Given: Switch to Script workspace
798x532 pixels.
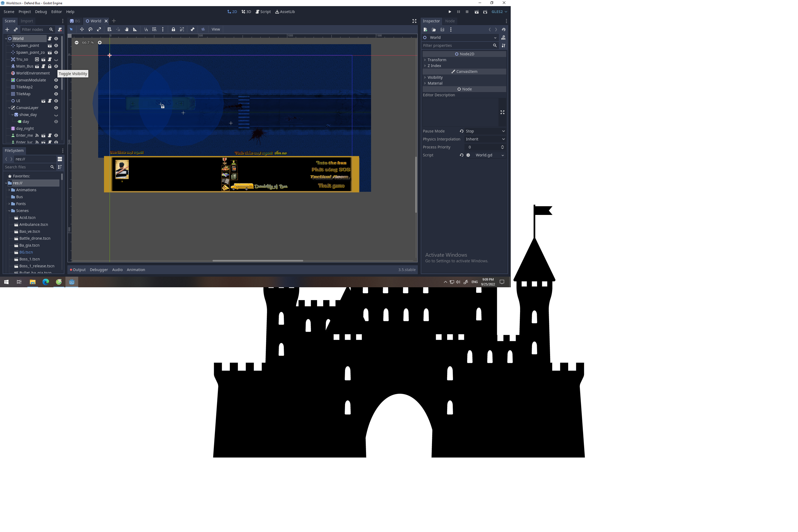Looking at the screenshot, I should (263, 11).
